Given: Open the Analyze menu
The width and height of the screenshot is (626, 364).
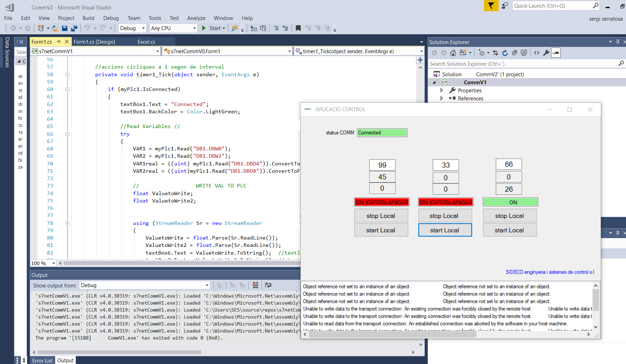Looking at the screenshot, I should tap(196, 18).
